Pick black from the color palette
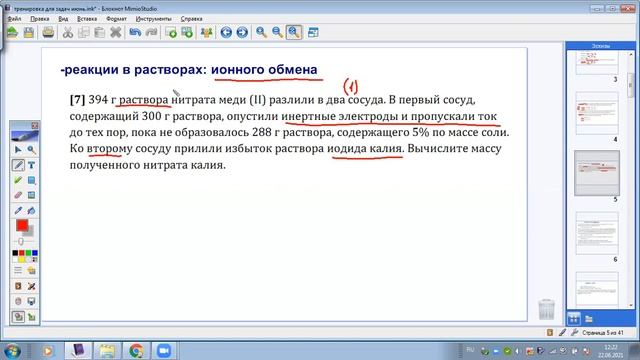The width and height of the screenshot is (640, 360). click(x=15, y=253)
